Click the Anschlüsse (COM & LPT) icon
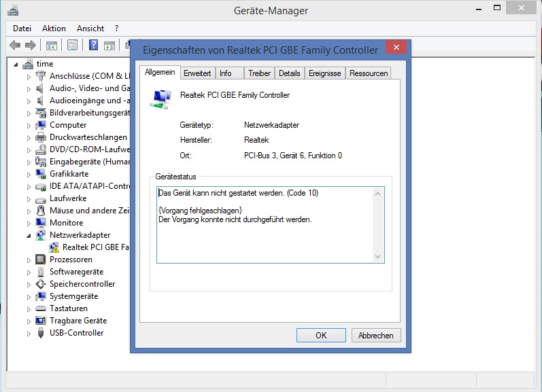This screenshot has height=392, width=542. pos(41,75)
